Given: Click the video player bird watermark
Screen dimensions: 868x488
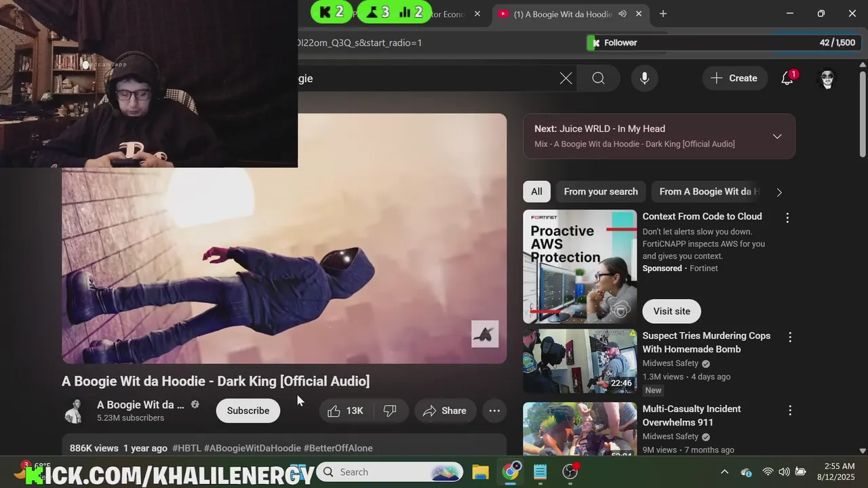Looking at the screenshot, I should tap(485, 334).
